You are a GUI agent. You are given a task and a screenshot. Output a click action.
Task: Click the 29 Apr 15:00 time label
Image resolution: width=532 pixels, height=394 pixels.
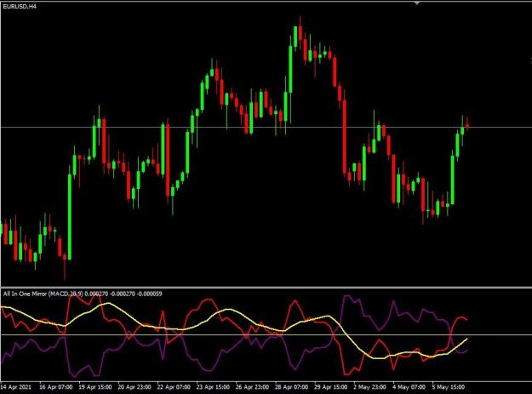coord(331,387)
